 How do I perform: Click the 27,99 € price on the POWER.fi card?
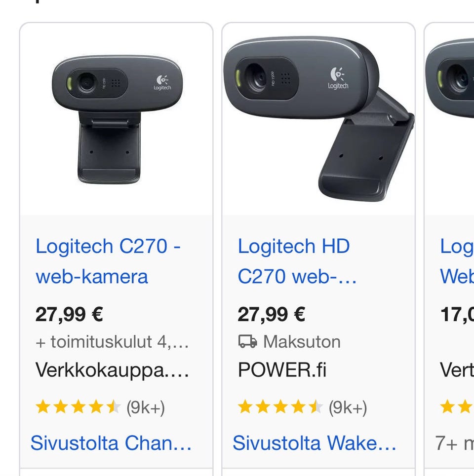(272, 314)
